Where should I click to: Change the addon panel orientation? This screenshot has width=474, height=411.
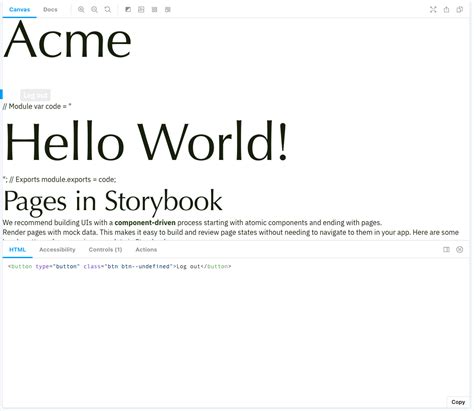pos(446,249)
